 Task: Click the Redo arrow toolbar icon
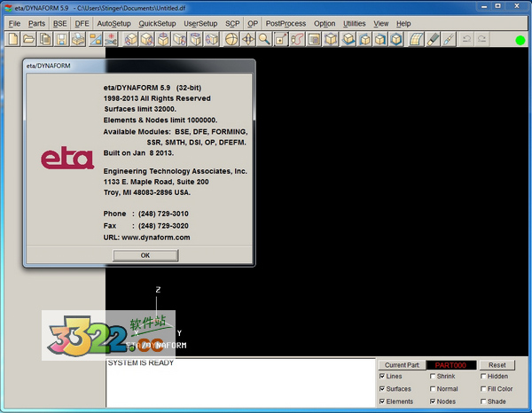click(482, 39)
